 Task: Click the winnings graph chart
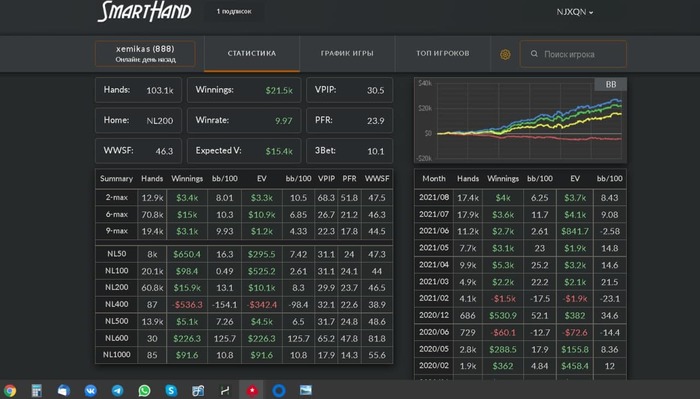tap(521, 120)
